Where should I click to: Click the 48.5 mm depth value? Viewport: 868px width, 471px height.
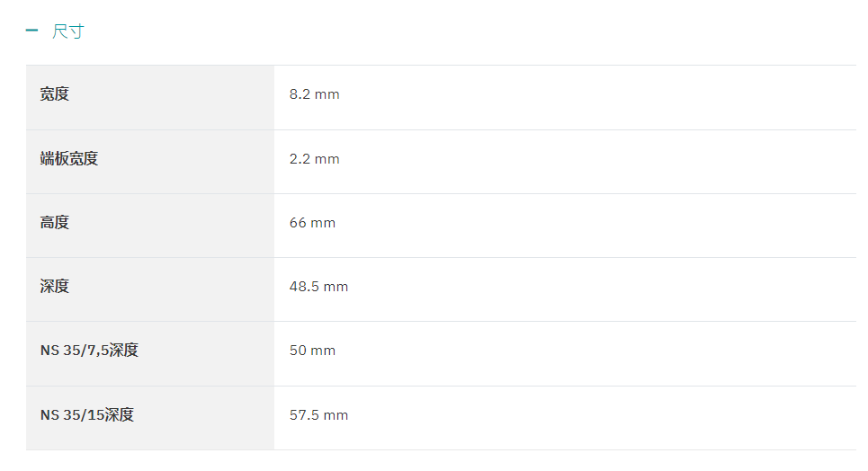[x=318, y=287]
